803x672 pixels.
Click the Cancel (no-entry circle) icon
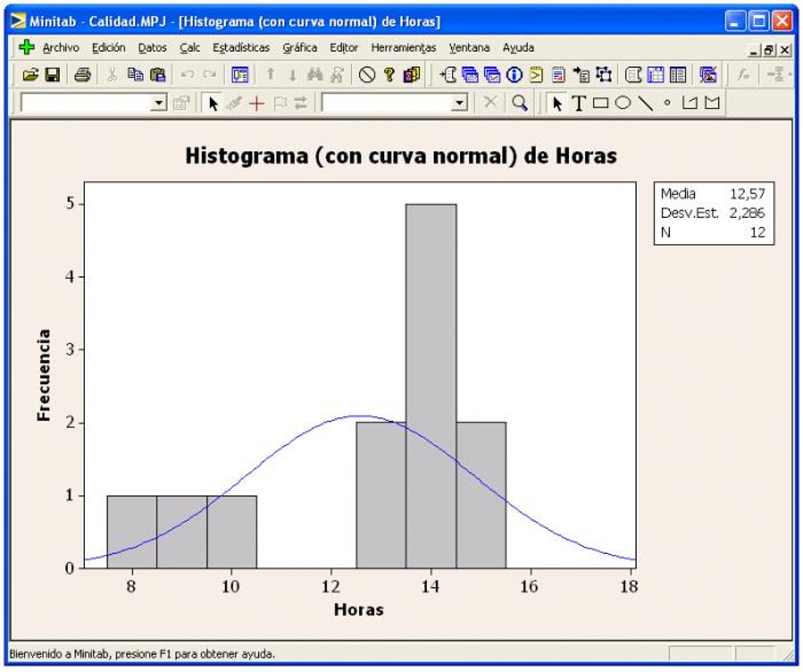pyautogui.click(x=367, y=76)
